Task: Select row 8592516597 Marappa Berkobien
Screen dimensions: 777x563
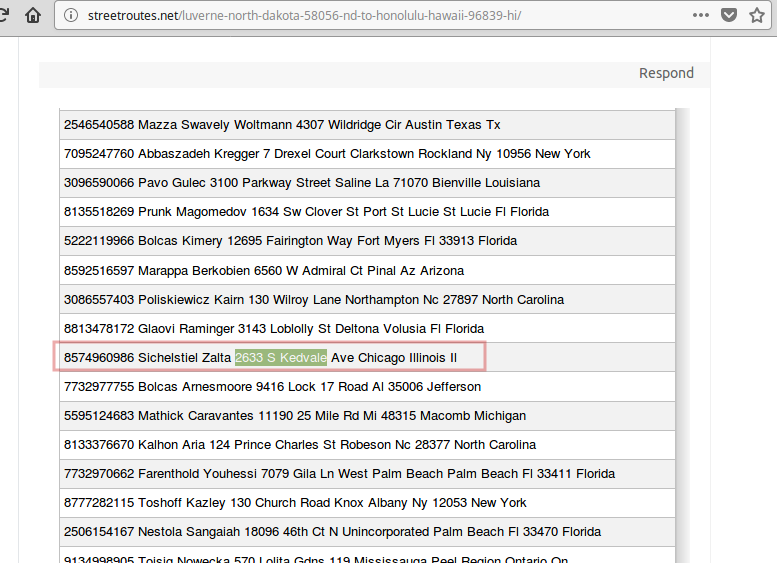Action: tap(367, 270)
